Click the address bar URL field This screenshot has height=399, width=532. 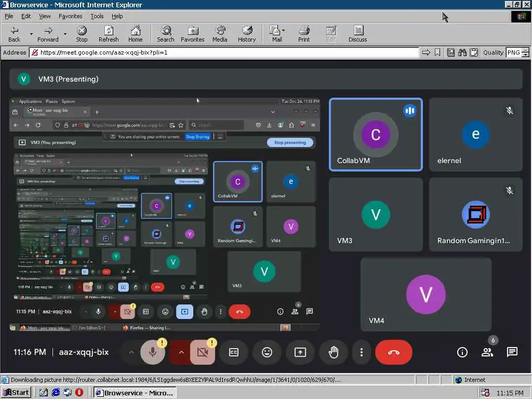tap(224, 52)
